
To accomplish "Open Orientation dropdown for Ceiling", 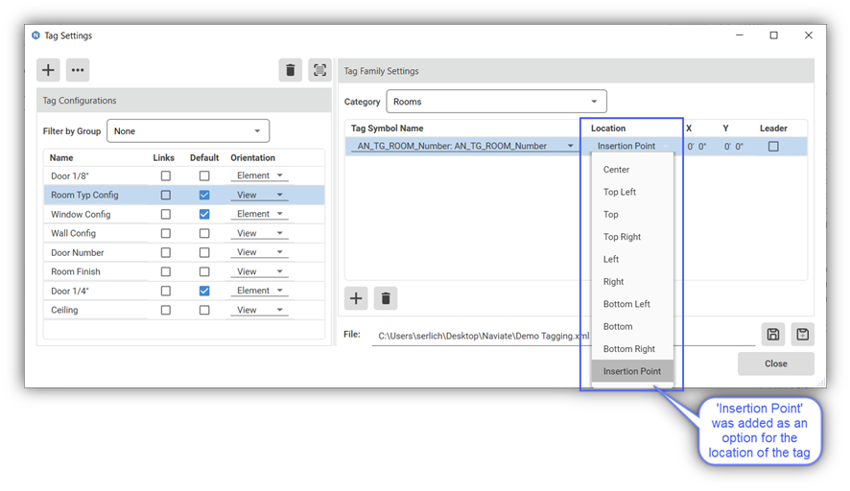I will point(259,310).
